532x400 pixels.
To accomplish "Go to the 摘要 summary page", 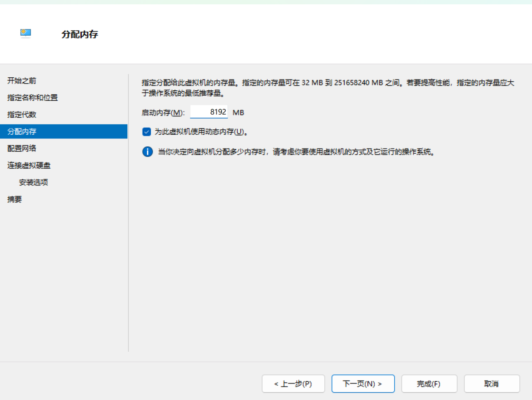I will [15, 199].
